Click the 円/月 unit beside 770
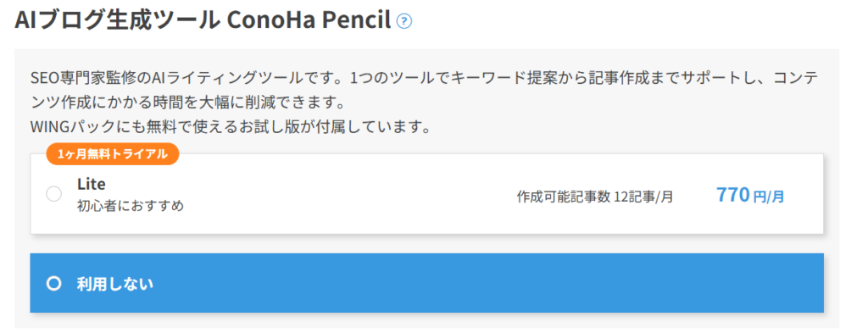This screenshot has height=333, width=868. pyautogui.click(x=769, y=197)
